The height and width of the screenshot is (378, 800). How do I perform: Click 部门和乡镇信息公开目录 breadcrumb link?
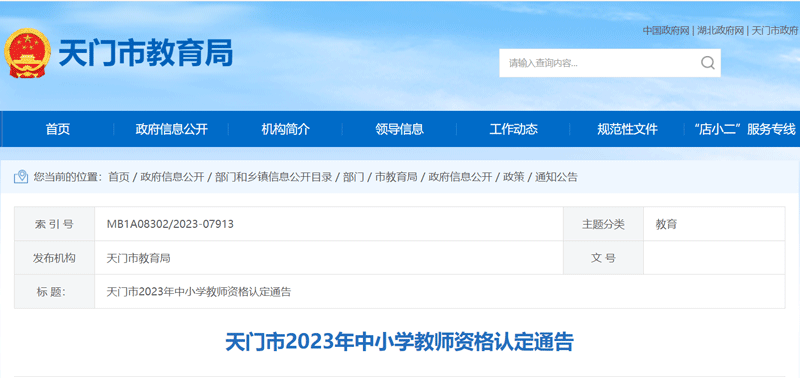273,177
